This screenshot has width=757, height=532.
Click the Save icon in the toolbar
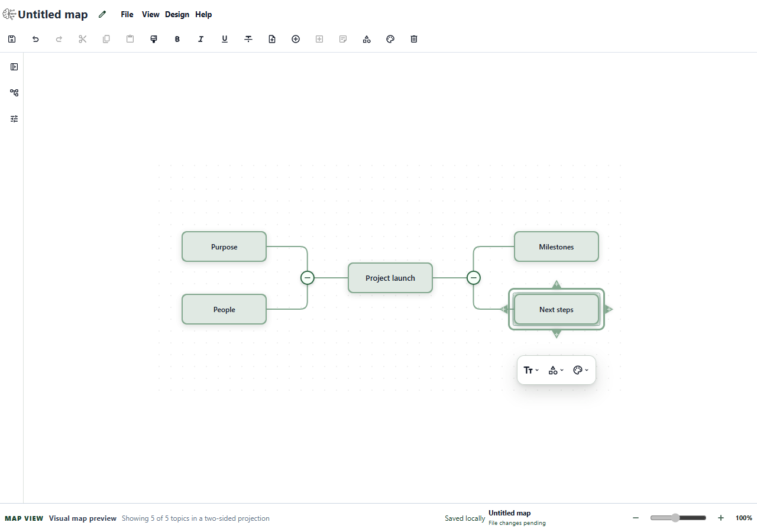12,39
